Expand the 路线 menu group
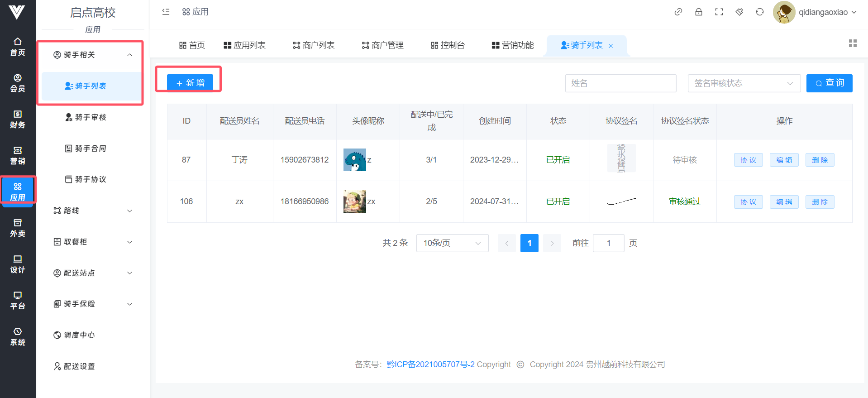The image size is (868, 398). 93,211
